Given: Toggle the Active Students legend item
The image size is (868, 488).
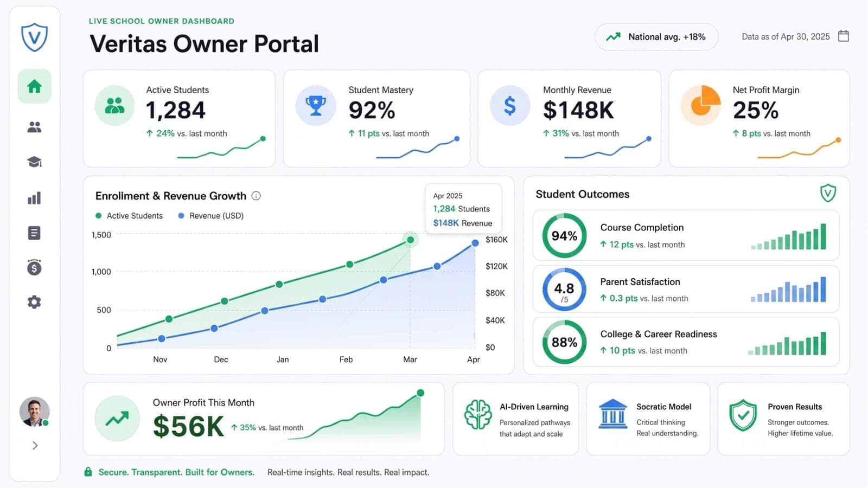Looking at the screenshot, I should click(129, 216).
